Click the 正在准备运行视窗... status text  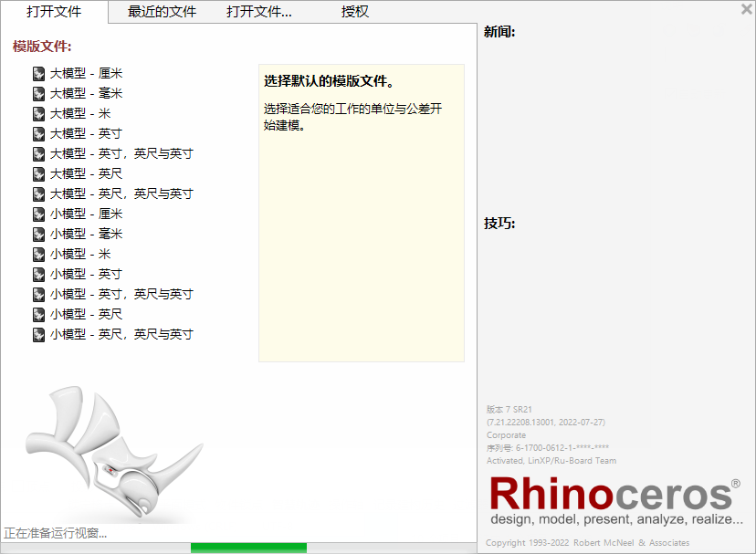click(x=56, y=533)
